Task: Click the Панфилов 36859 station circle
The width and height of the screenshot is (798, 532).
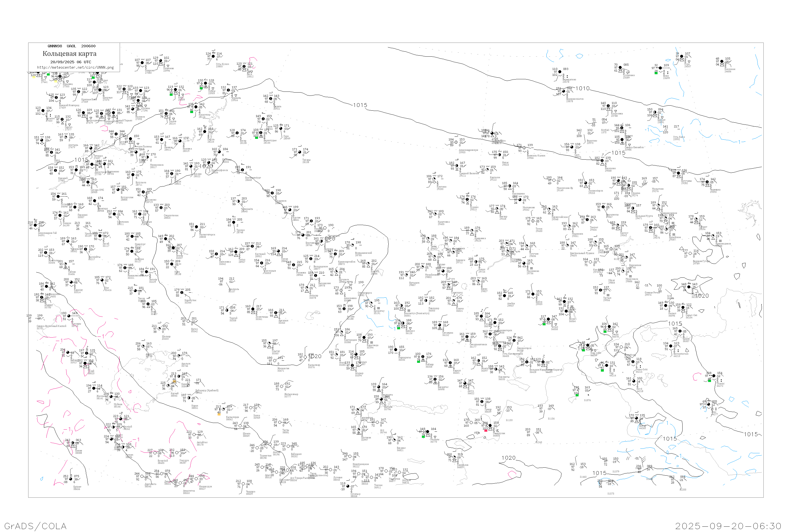Action: pyautogui.click(x=454, y=457)
